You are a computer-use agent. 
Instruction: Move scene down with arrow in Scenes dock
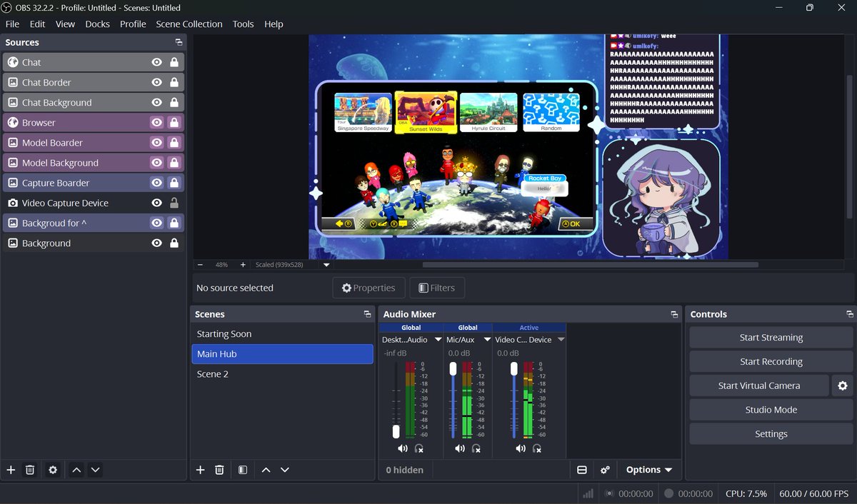pos(284,470)
